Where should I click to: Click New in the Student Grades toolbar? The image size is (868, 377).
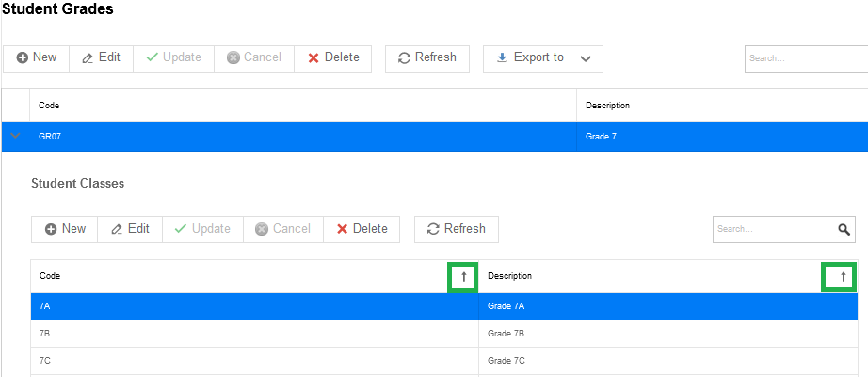[36, 58]
